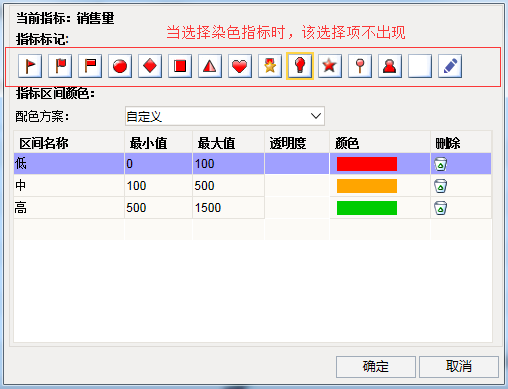508x389 pixels.
Task: Delete the 高 interval with trash icon
Action: [440, 208]
